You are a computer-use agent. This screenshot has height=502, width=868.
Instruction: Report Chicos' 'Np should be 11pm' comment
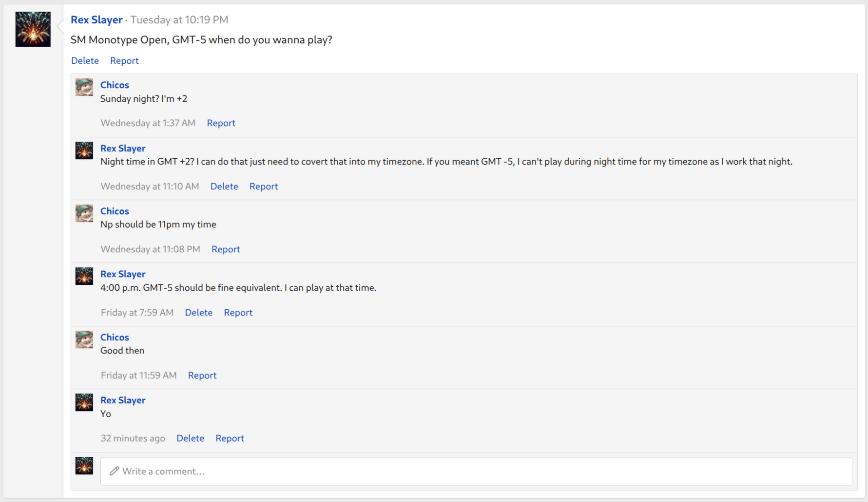pos(226,249)
